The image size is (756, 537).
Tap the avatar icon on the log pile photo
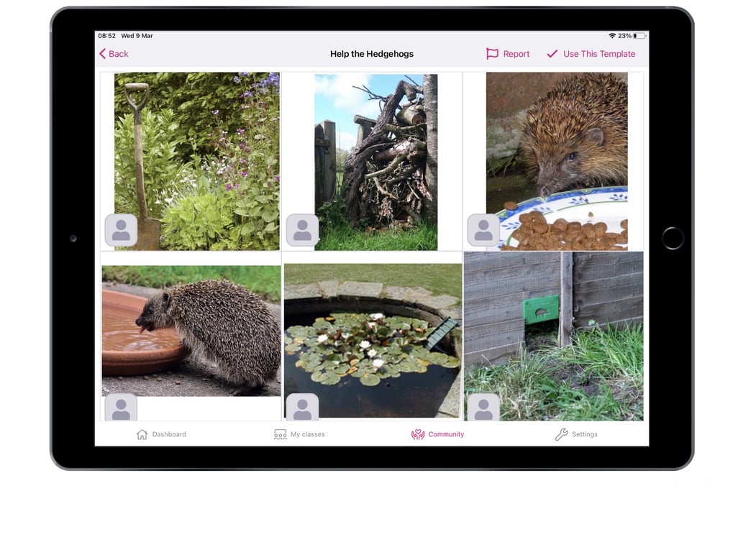(302, 229)
